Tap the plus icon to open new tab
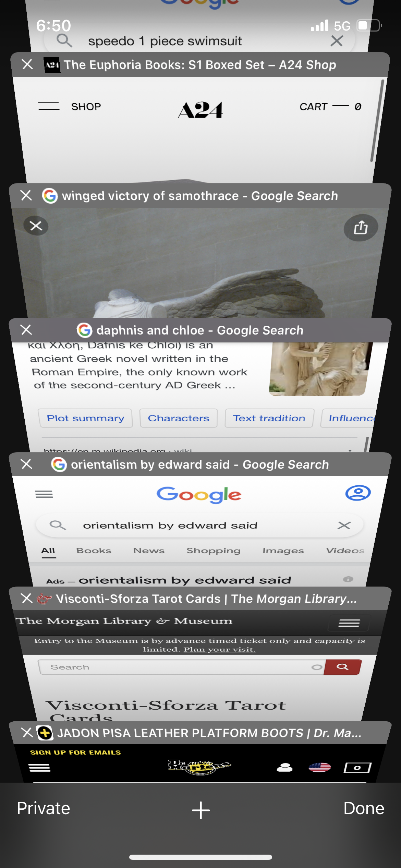Viewport: 401px width, 868px height. 200,810
